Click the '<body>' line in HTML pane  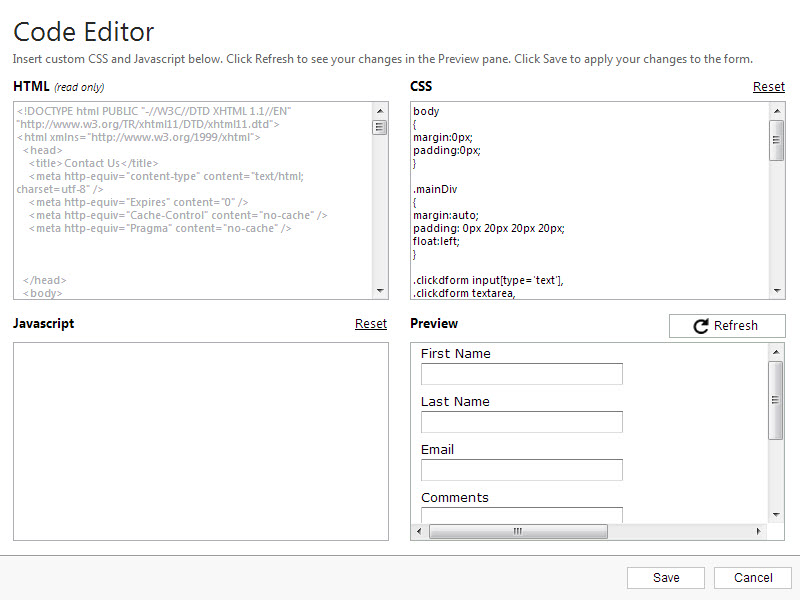[42, 293]
